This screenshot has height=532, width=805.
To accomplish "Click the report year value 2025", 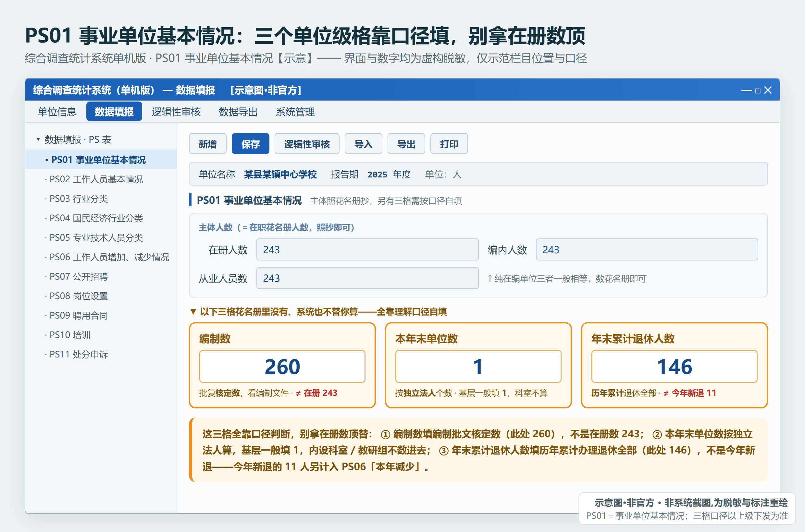I will [377, 175].
